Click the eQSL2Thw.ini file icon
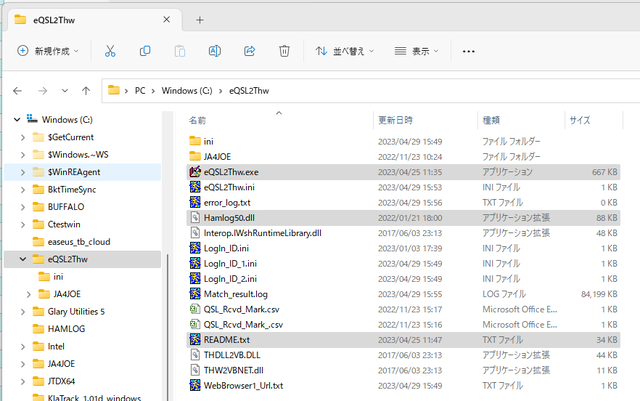 click(x=195, y=187)
